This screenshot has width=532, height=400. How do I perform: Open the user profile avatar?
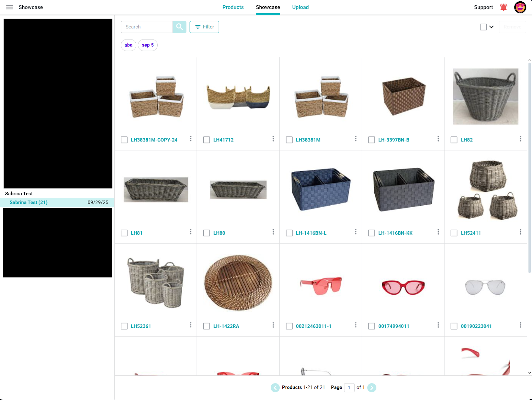coord(520,7)
